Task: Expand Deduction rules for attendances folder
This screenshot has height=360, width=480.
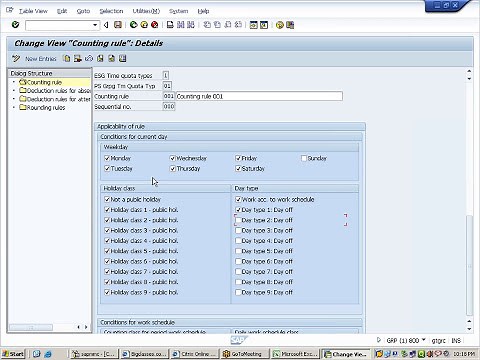Action: tap(23, 99)
